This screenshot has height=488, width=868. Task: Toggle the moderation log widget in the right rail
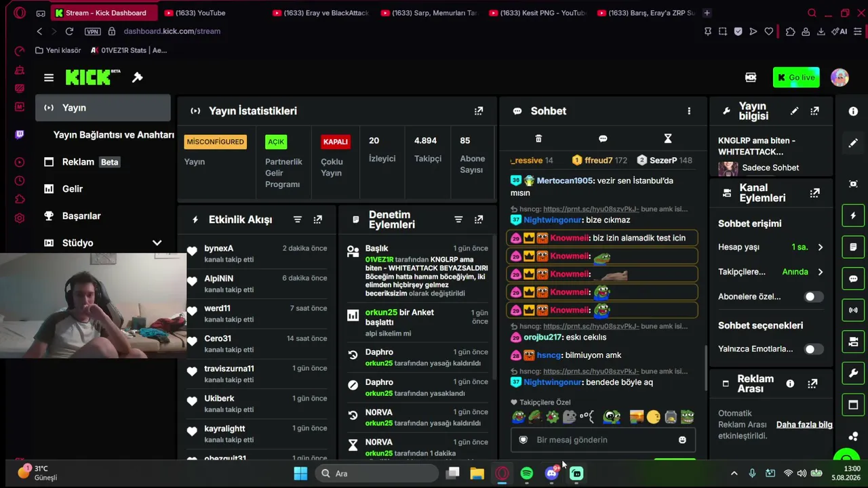pyautogui.click(x=853, y=247)
